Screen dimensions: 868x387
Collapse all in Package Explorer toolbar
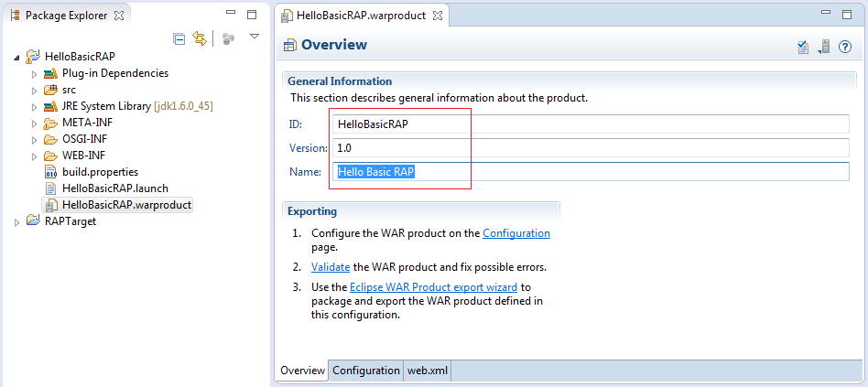179,38
